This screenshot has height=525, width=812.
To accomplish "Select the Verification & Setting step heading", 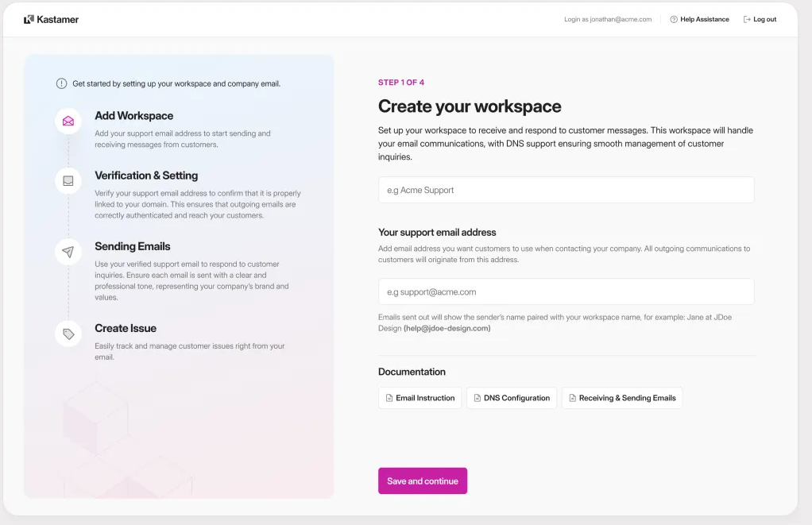I will pos(146,176).
